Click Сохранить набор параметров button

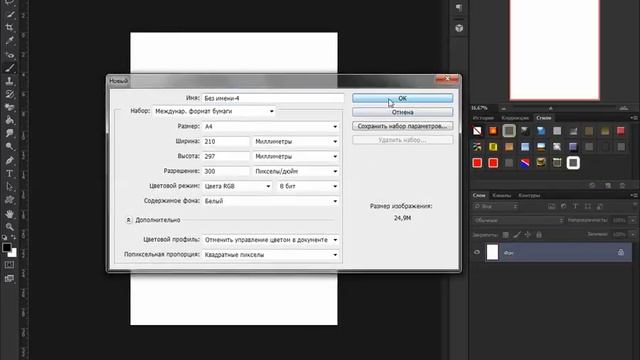click(x=402, y=126)
